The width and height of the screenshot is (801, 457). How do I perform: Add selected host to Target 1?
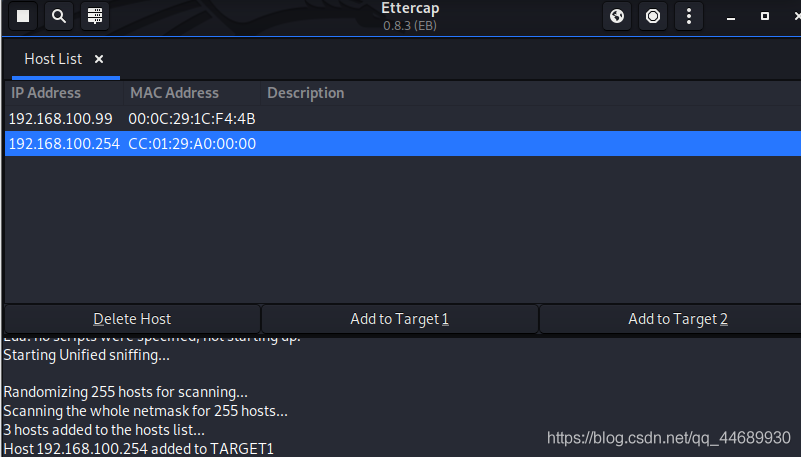tap(399, 319)
